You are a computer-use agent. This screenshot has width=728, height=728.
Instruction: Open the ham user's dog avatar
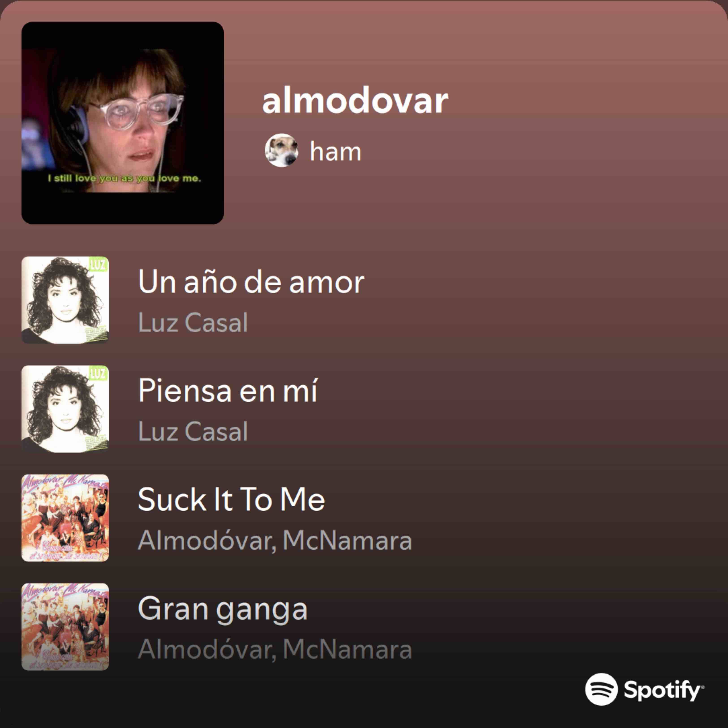click(x=281, y=150)
